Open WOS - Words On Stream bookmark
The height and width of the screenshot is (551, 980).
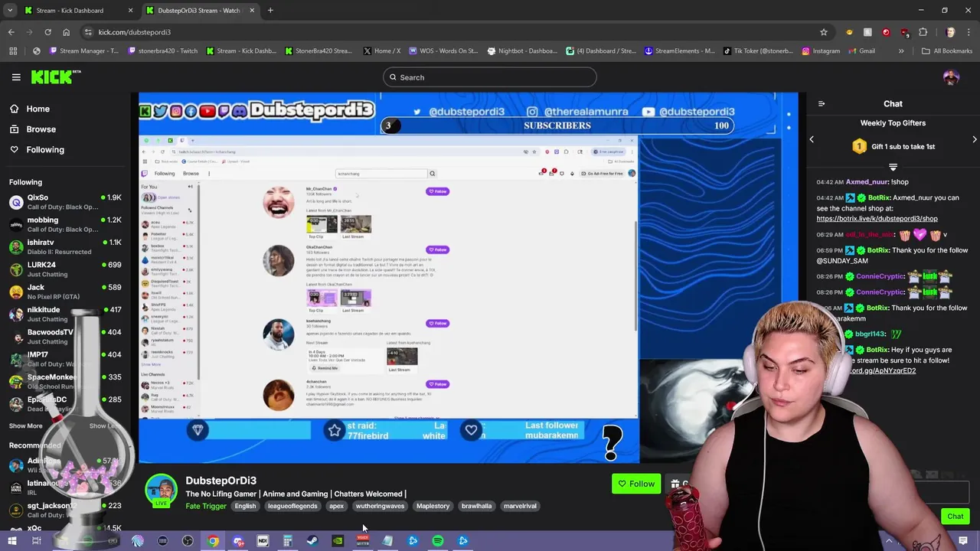click(443, 51)
